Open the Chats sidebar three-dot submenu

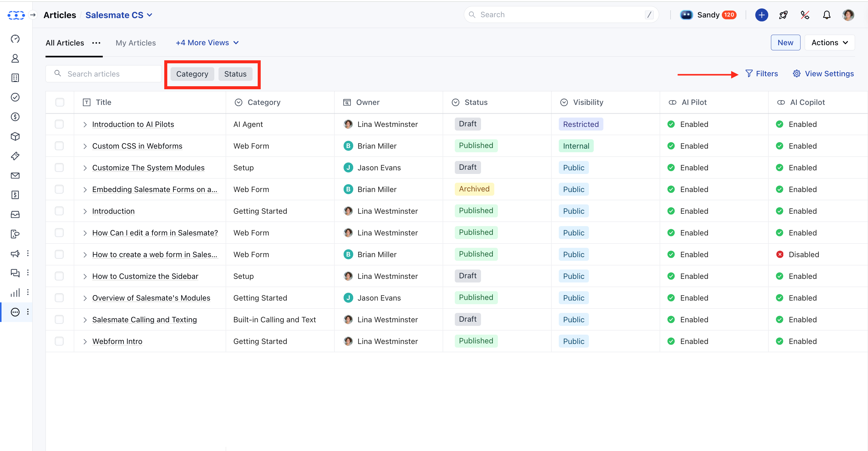tap(28, 272)
